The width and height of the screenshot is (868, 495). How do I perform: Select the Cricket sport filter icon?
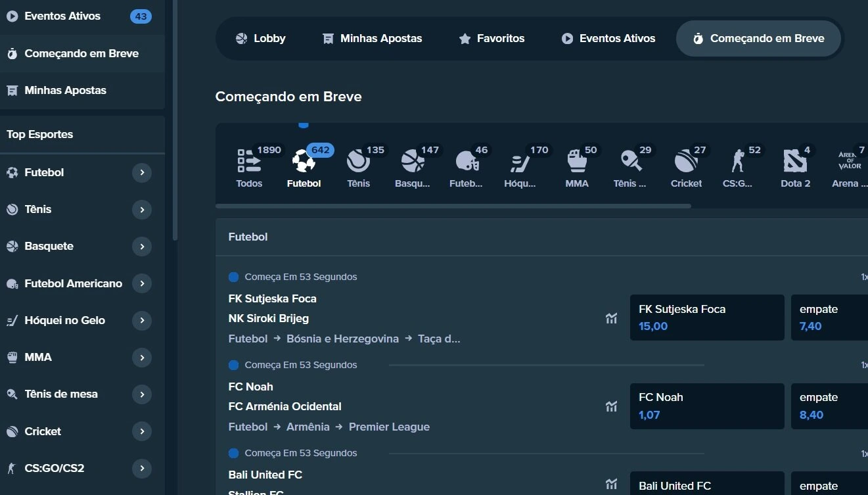(686, 161)
